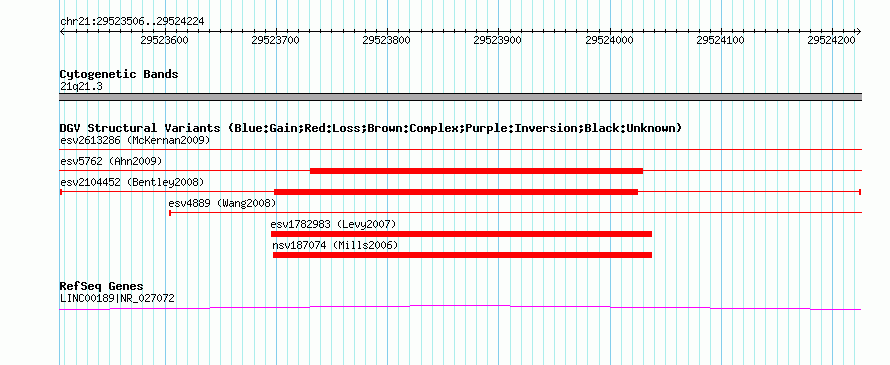Select the thick red esv5762 variant bar
This screenshot has height=365, width=890.
pos(476,171)
